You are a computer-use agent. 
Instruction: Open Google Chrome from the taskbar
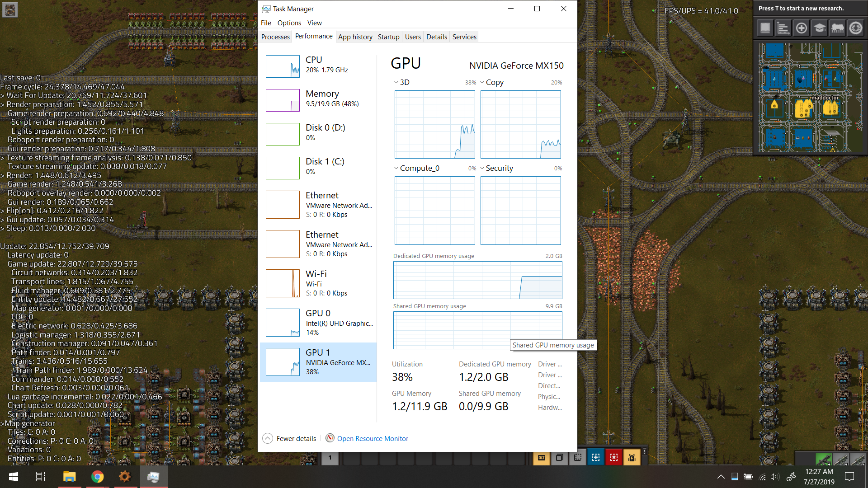[97, 477]
